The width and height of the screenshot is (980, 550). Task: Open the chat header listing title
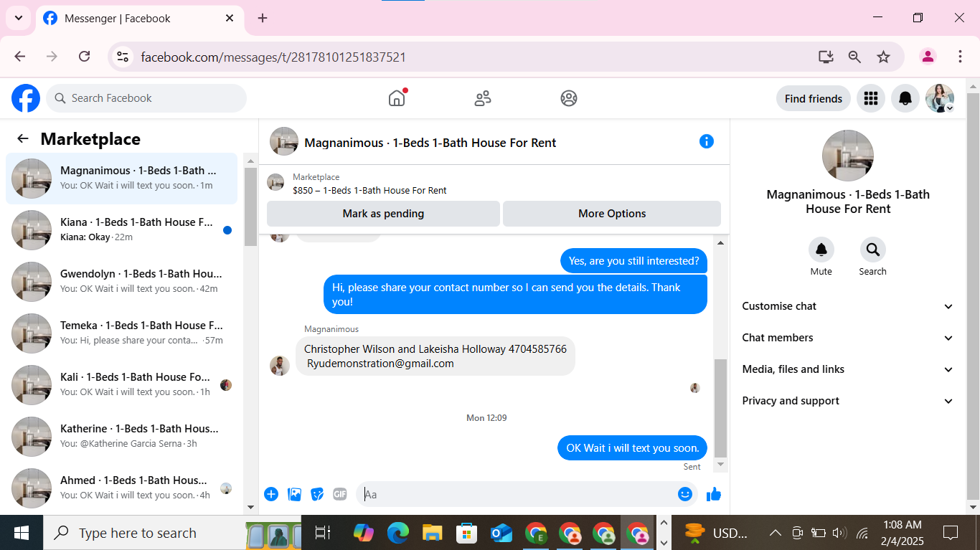pos(430,143)
